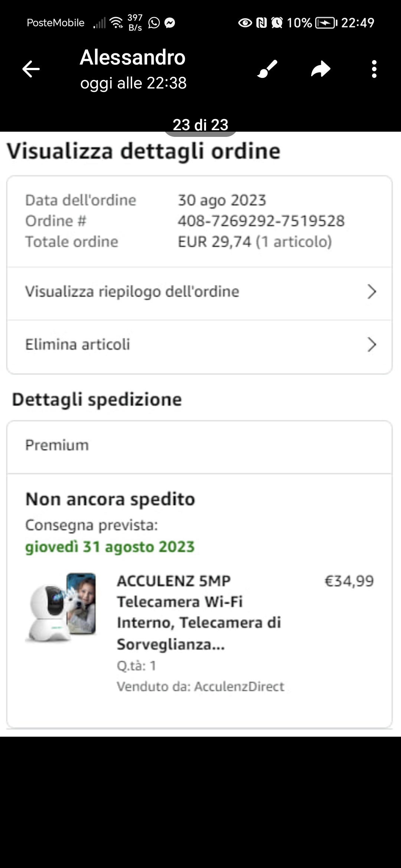Open the brush edit tool
The image size is (401, 868).
click(267, 69)
